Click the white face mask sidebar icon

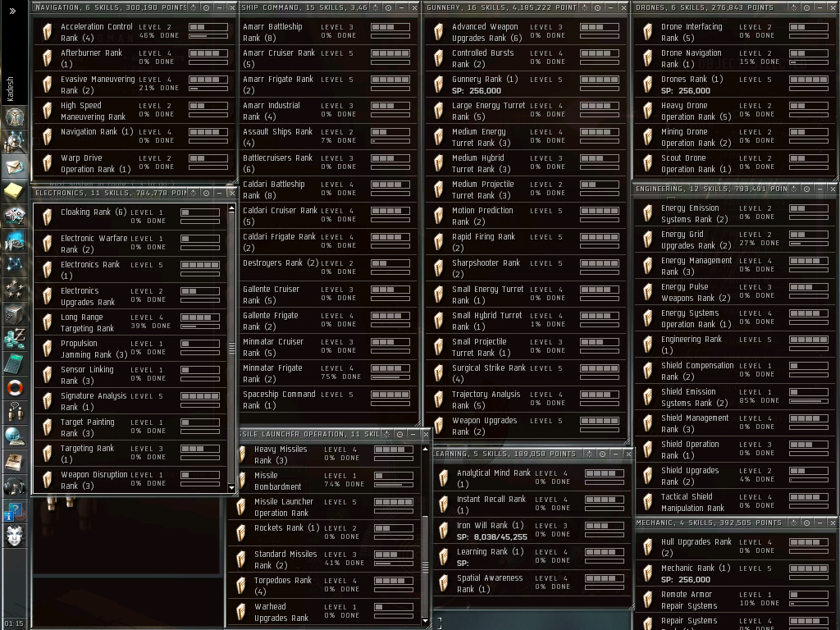pyautogui.click(x=15, y=536)
